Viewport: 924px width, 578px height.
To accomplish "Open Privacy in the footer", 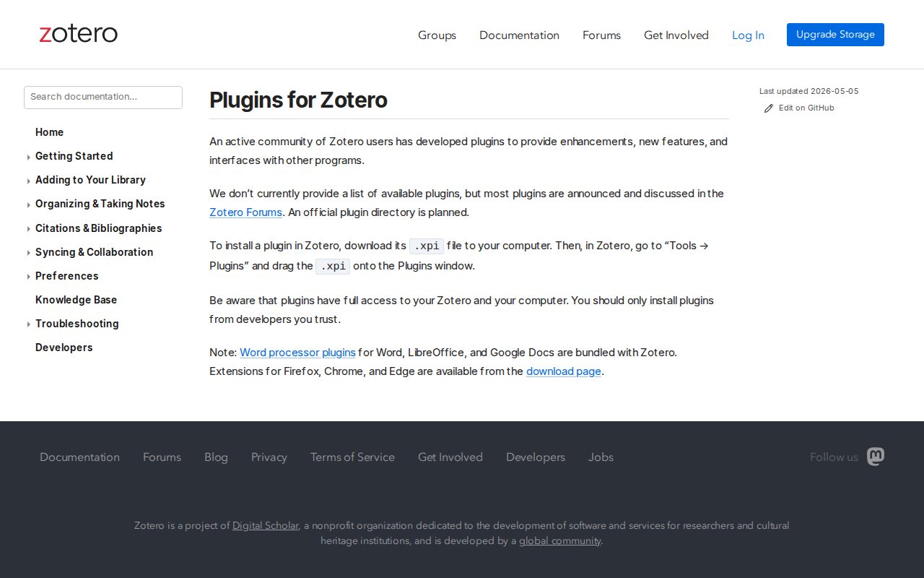I will click(x=269, y=457).
